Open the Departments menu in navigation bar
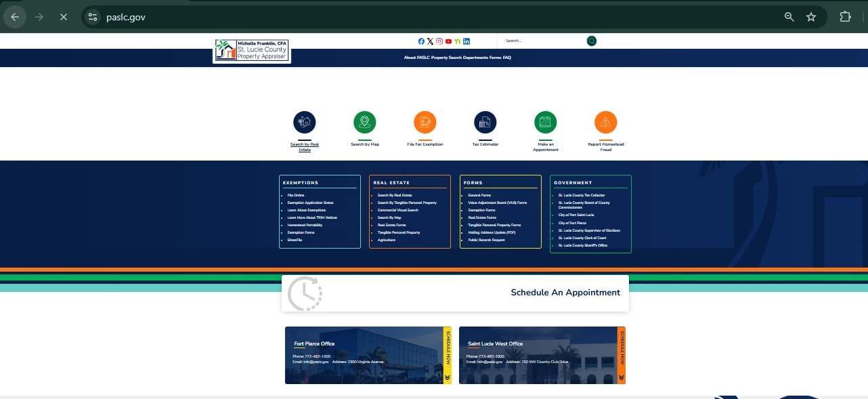The height and width of the screenshot is (399, 868). click(475, 58)
